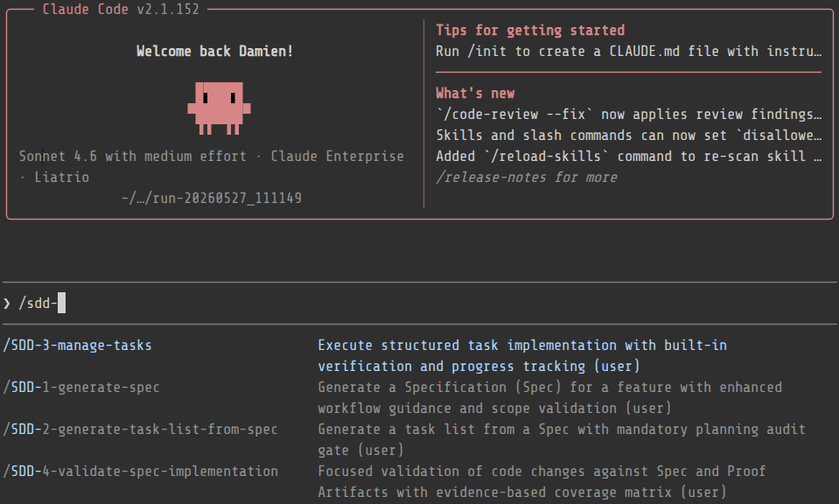Click the 'Tips for getting started' heading
This screenshot has height=504, width=839.
click(x=530, y=31)
